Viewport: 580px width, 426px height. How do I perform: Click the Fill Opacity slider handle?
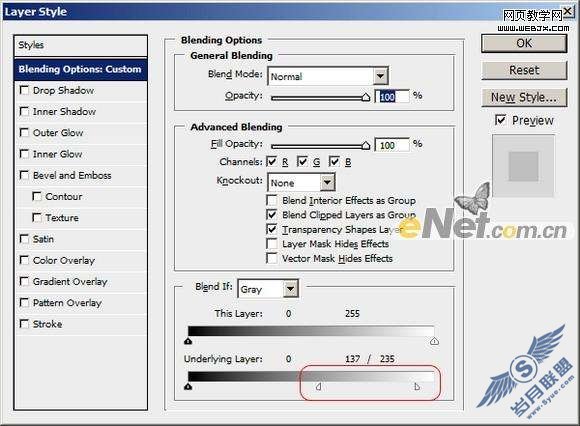point(366,145)
